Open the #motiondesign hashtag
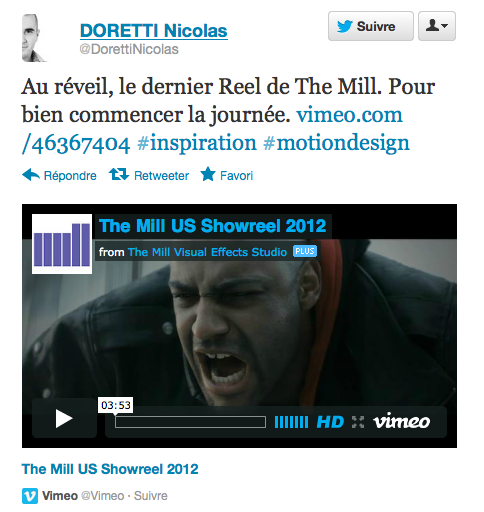Image resolution: width=484 pixels, height=512 pixels. tap(336, 143)
